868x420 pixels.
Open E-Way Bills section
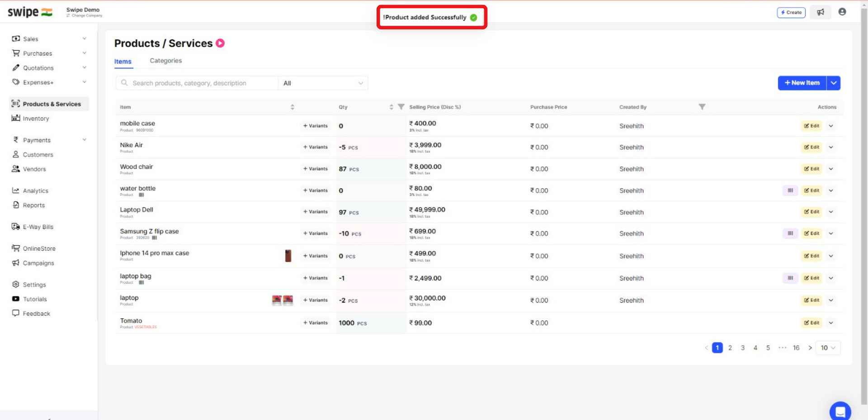[38, 227]
